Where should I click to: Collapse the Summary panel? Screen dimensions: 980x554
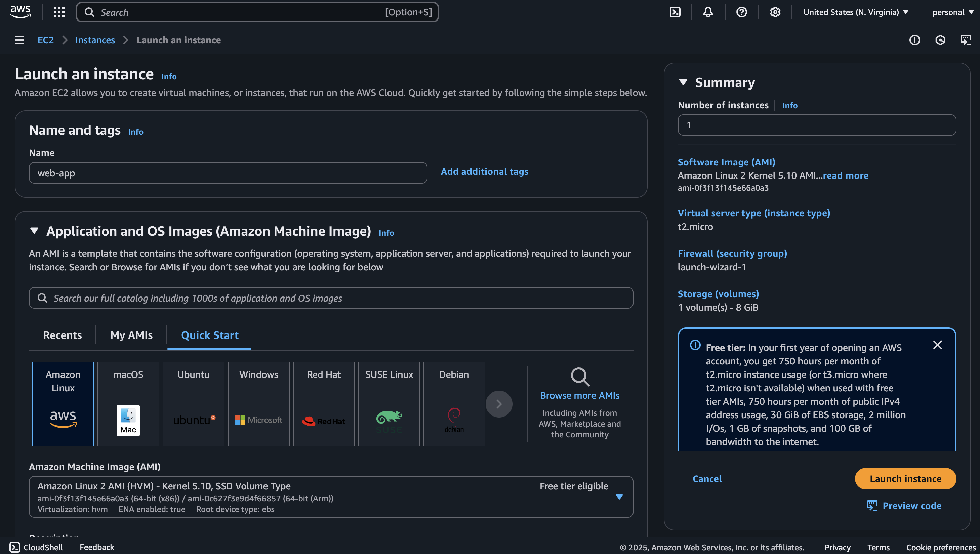[x=683, y=82]
